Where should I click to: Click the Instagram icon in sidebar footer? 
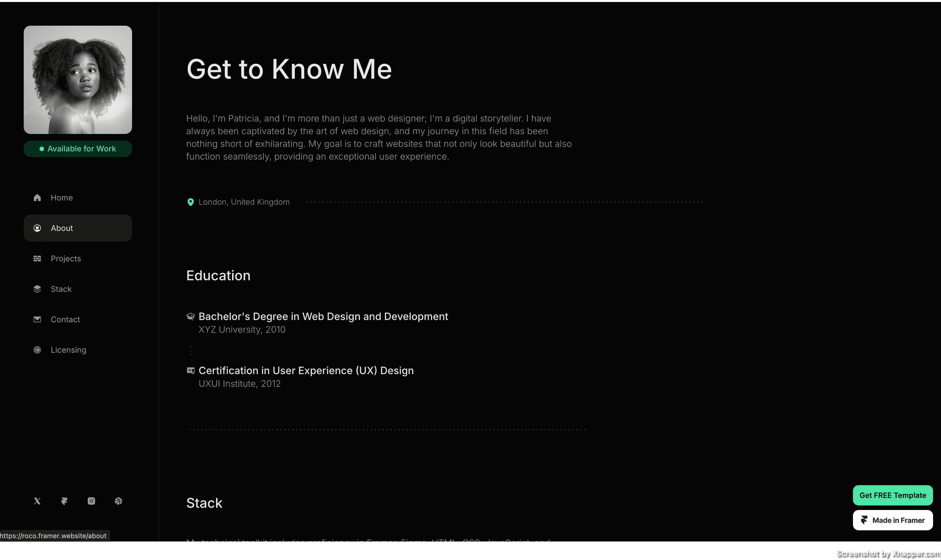(91, 501)
